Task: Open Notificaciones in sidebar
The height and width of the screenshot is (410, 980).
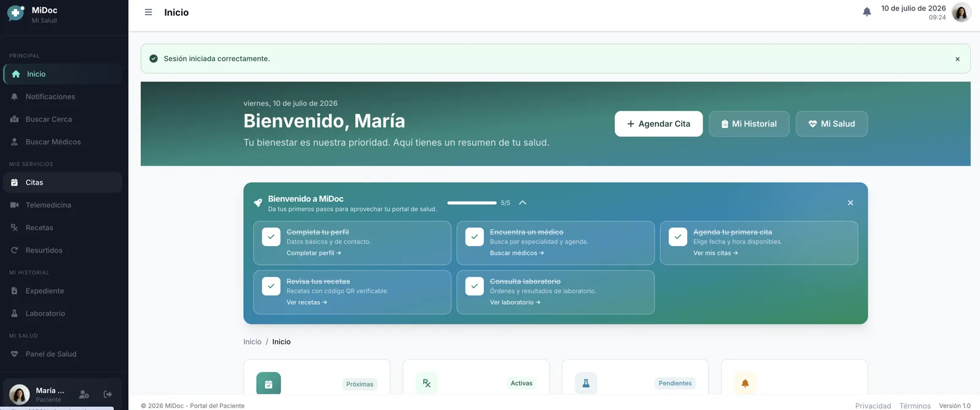Action: pos(63,97)
